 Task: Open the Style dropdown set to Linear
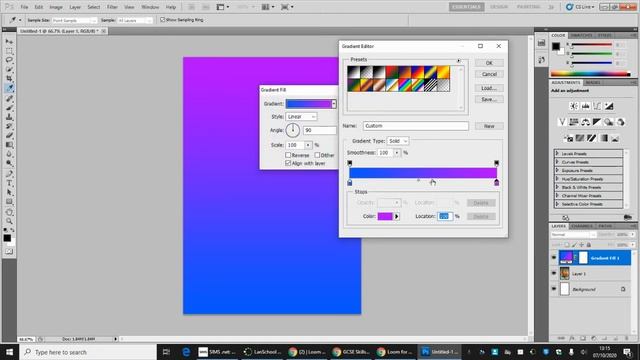(x=301, y=117)
